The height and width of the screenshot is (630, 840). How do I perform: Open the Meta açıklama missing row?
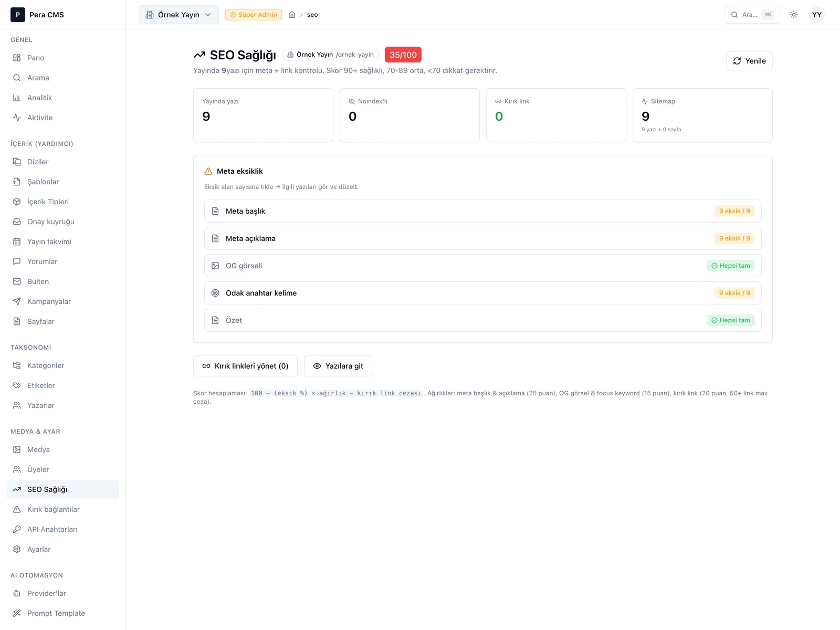click(482, 238)
